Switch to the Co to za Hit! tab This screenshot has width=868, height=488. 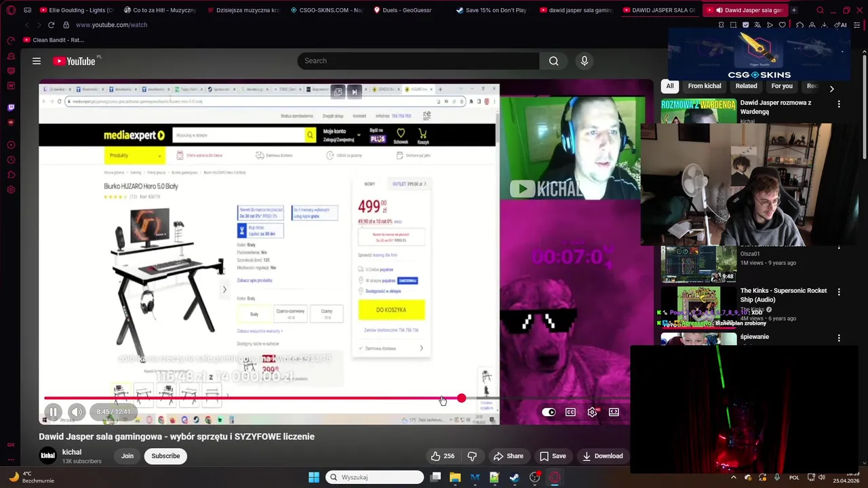coord(160,10)
